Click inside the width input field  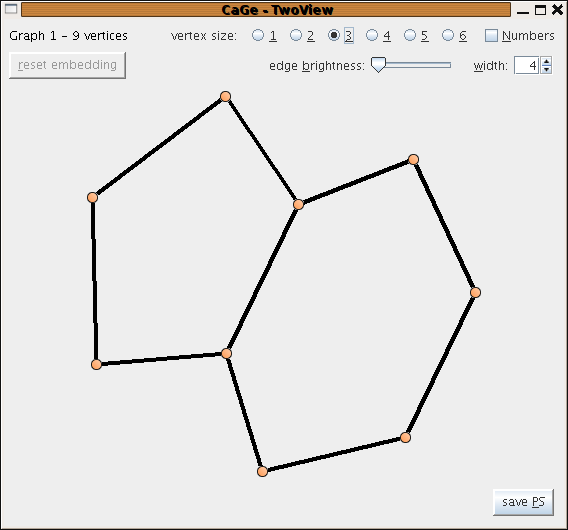tap(526, 65)
